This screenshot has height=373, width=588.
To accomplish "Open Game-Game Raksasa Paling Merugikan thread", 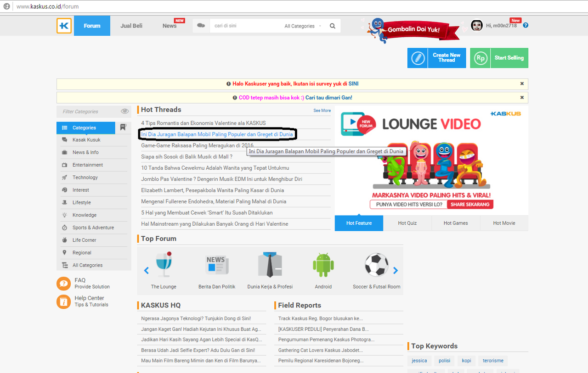I will pos(197,145).
